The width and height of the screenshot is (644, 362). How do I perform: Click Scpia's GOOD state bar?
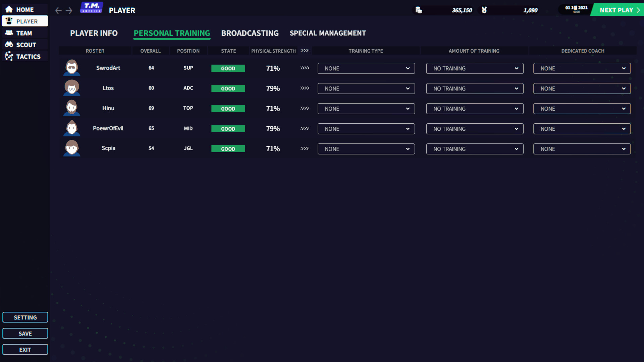(228, 149)
